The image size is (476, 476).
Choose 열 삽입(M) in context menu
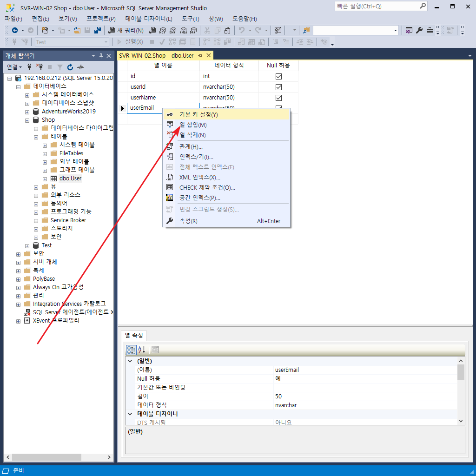[226, 125]
